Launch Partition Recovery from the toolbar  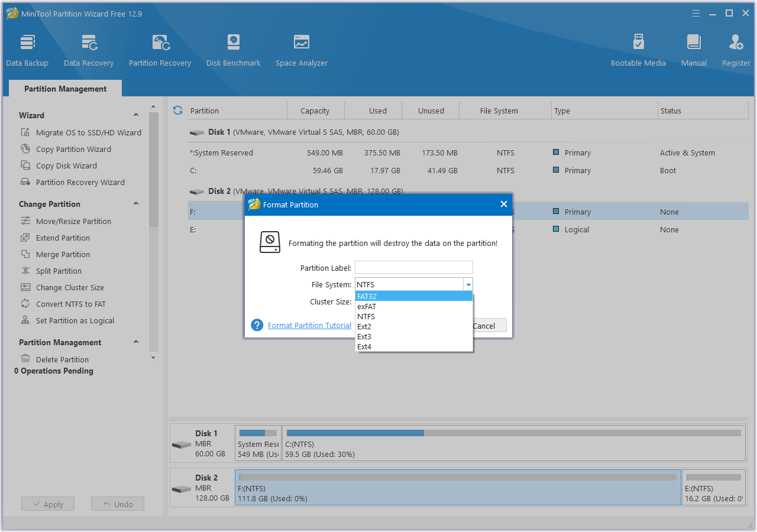160,51
